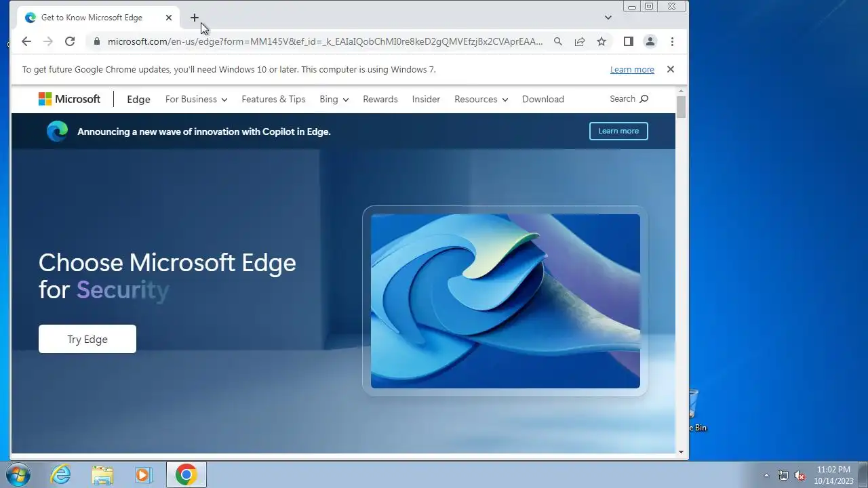This screenshot has height=488, width=868.
Task: Go to the Edge home link
Action: click(138, 99)
